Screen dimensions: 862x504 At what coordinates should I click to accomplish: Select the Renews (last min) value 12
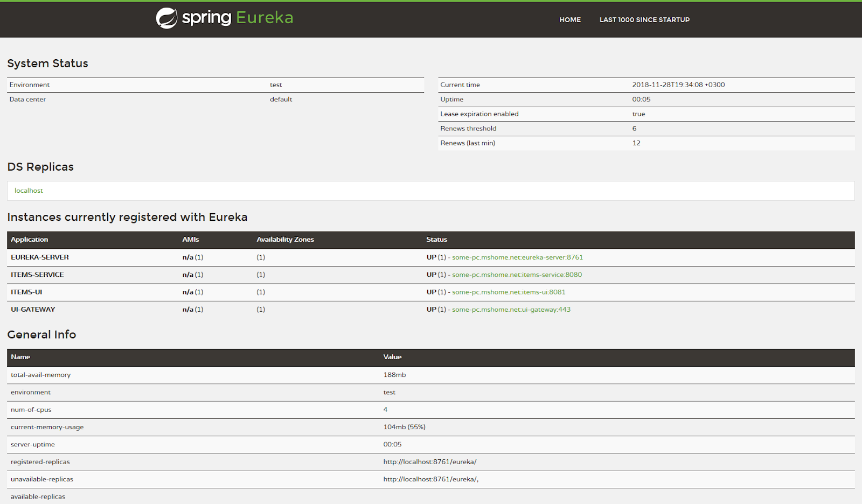pos(636,143)
